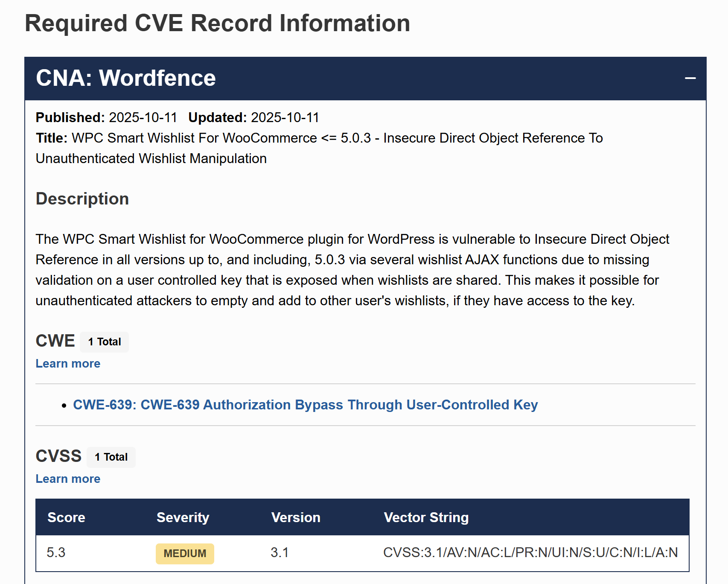728x584 pixels.
Task: Open Learn more link under CVSS
Action: [68, 479]
